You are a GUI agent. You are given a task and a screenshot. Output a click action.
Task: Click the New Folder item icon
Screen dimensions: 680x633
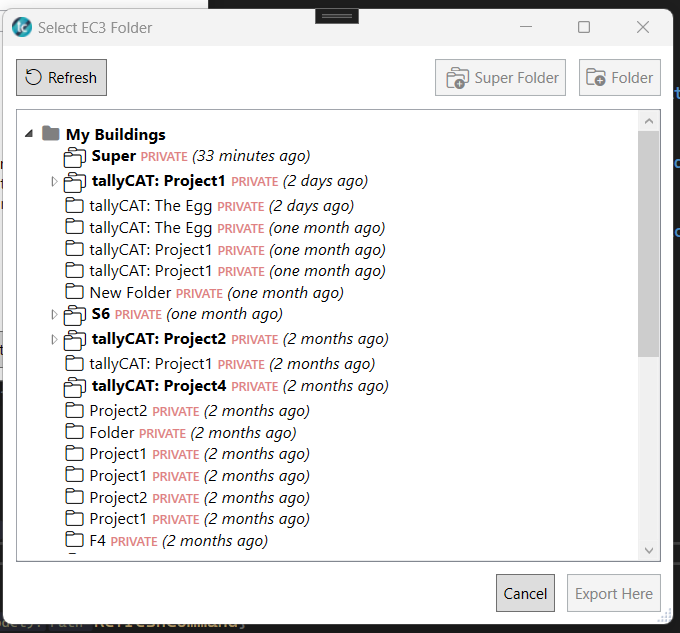pos(74,292)
